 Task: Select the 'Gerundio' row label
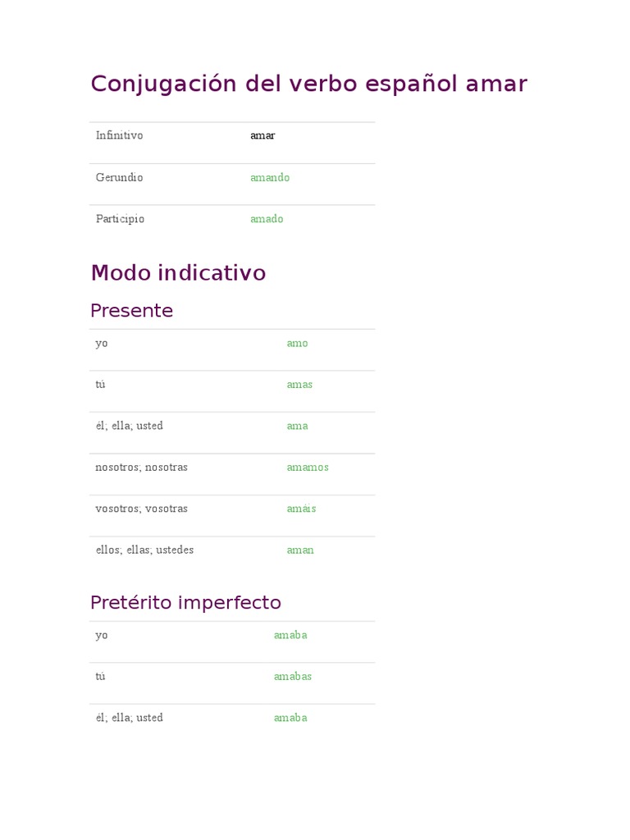pos(119,177)
